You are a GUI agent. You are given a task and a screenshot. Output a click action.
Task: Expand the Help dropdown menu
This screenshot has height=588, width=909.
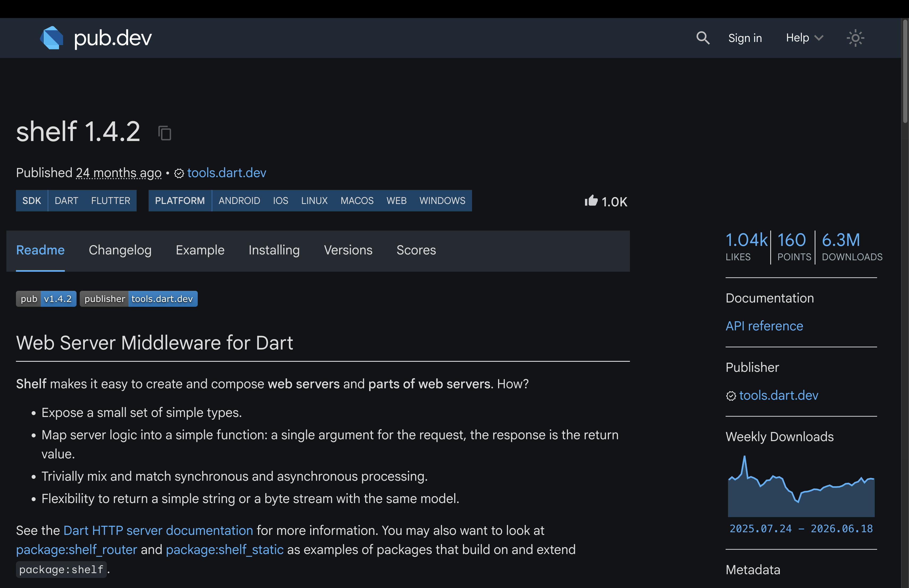804,38
